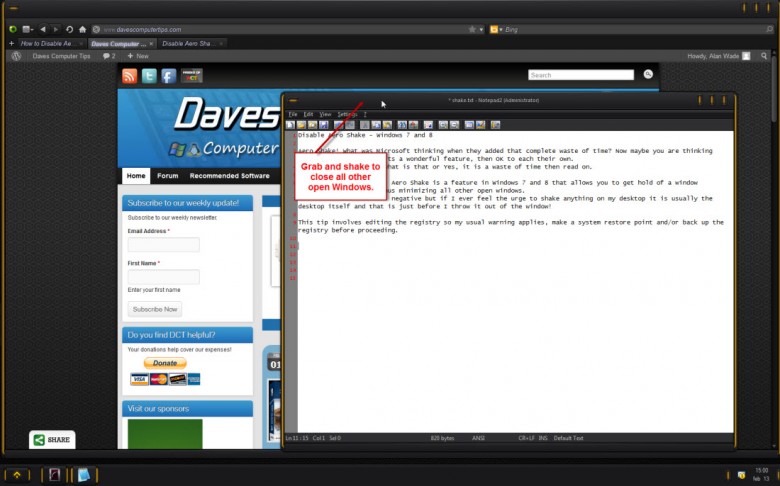Click the green SHARE button

pyautogui.click(x=52, y=439)
